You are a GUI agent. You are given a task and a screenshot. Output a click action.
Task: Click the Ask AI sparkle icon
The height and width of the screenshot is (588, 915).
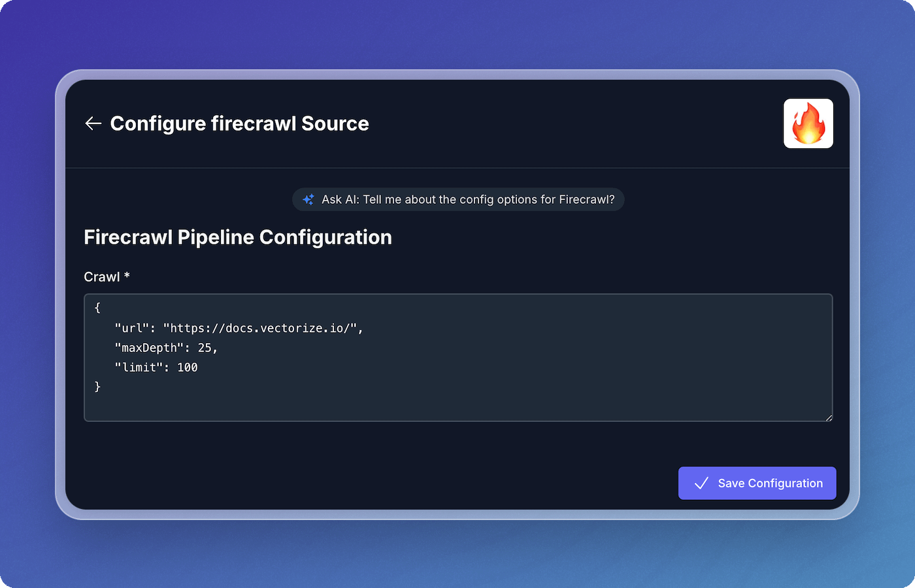click(x=308, y=199)
